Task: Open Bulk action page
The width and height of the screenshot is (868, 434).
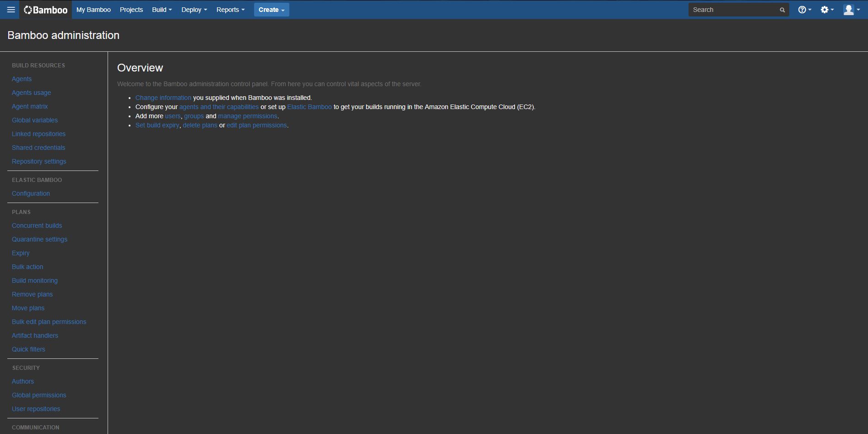Action: click(x=27, y=267)
